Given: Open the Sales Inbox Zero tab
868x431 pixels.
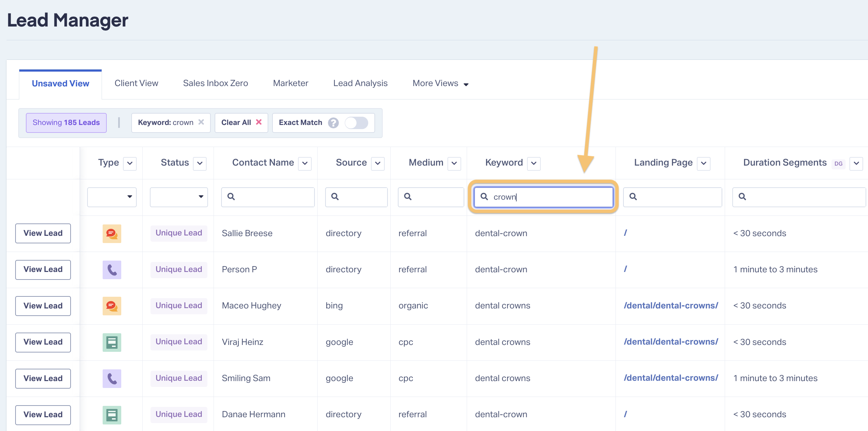Looking at the screenshot, I should coord(216,83).
